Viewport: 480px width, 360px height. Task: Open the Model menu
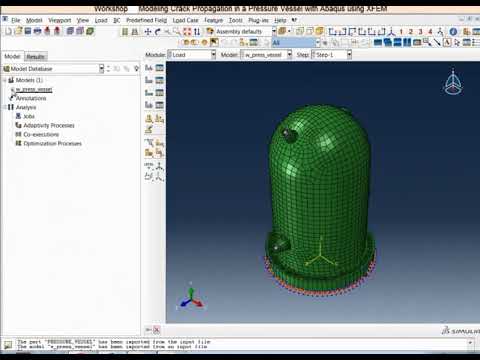click(34, 20)
